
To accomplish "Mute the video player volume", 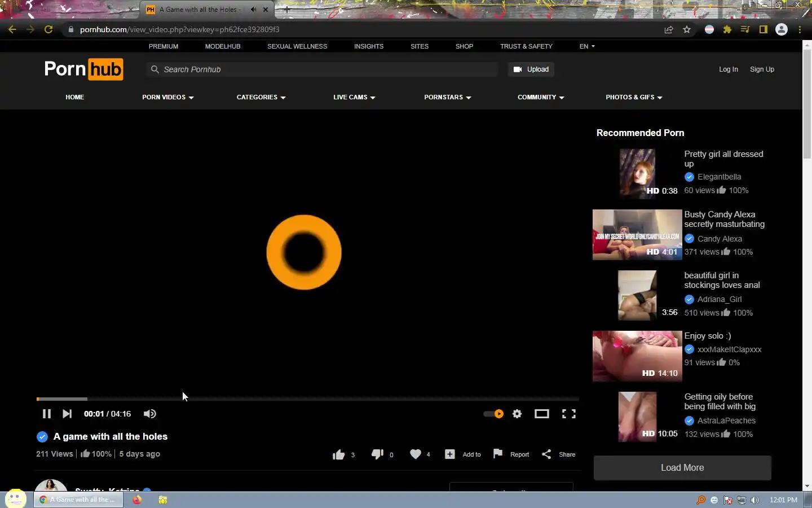I will point(149,414).
